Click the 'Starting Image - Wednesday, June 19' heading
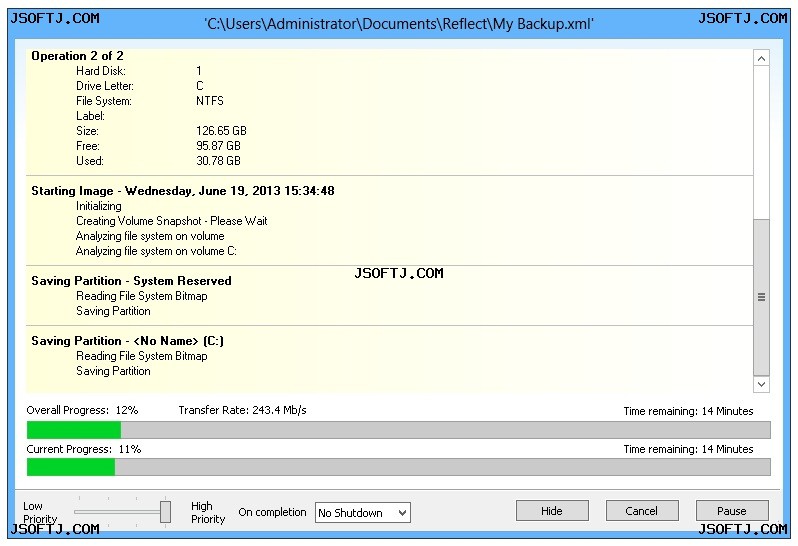Image resolution: width=798 pixels, height=546 pixels. (183, 191)
